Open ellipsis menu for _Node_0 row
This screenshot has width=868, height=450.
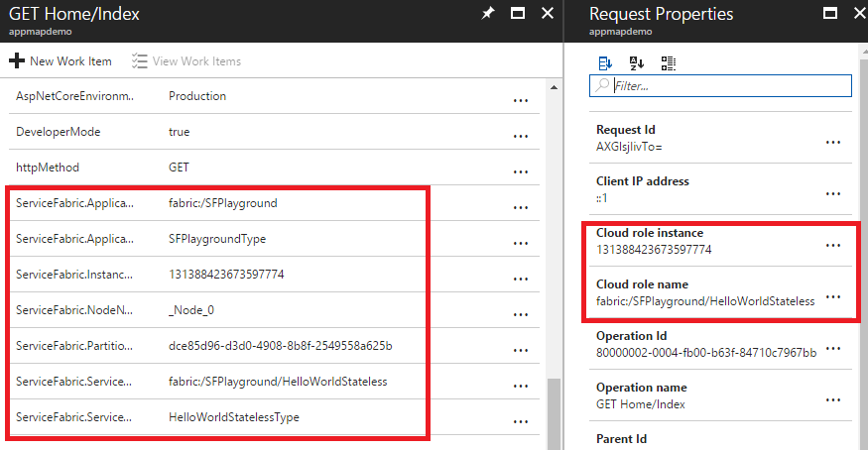click(x=521, y=314)
